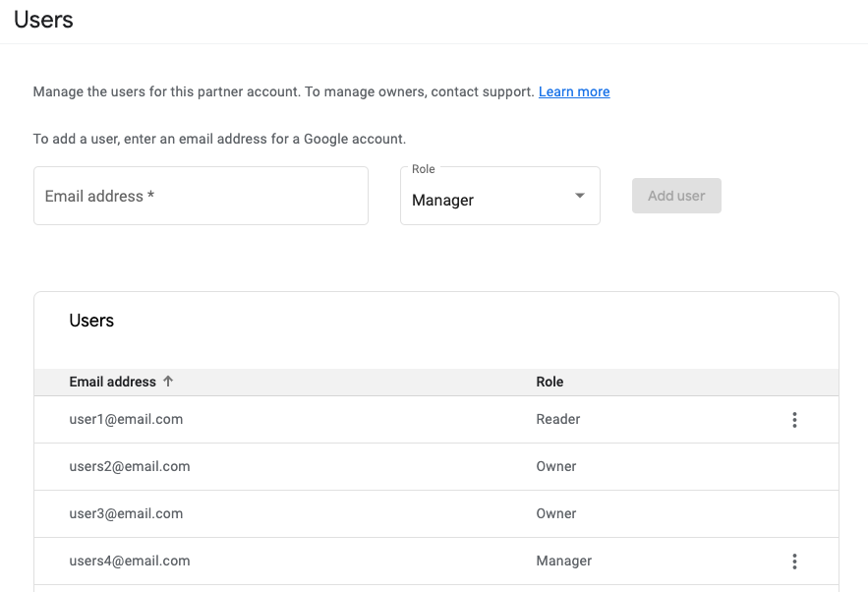
Task: Select the users2@email.com email cell
Action: 130,466
